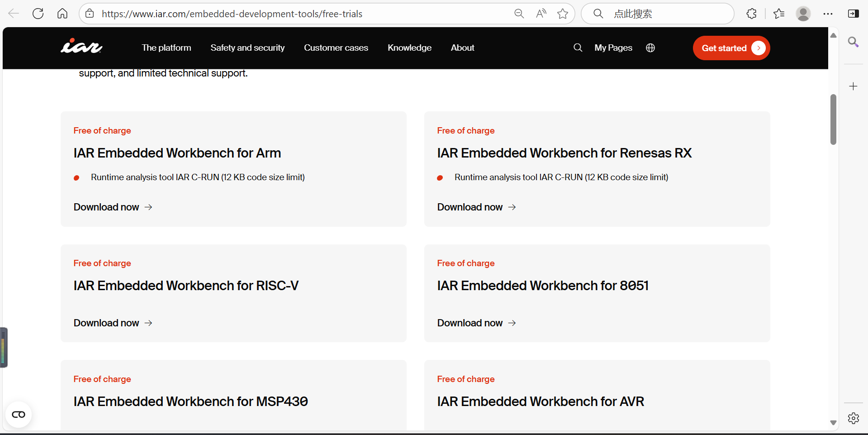Open The platform menu
Screen dimensions: 868x435
click(x=166, y=48)
